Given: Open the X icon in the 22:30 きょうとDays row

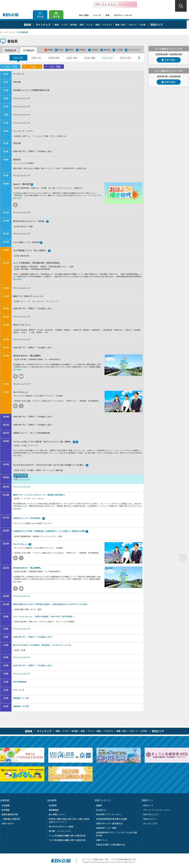Looking at the screenshot, I should coord(21,558).
